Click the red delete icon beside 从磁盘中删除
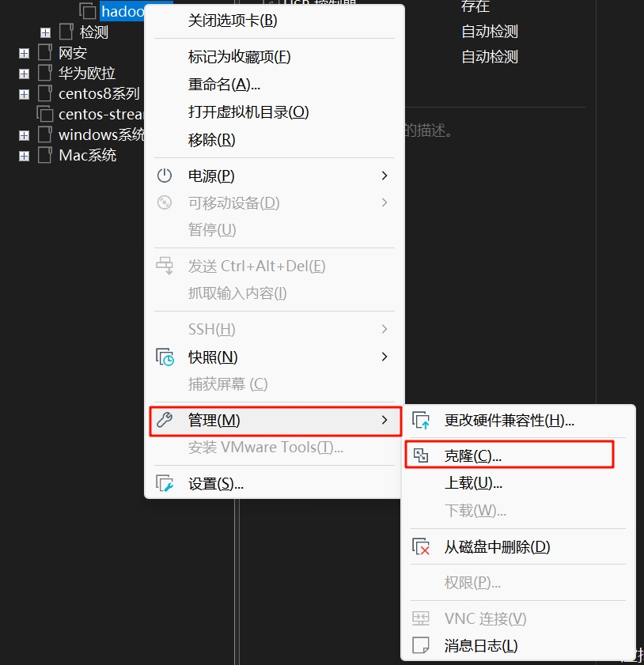 tap(421, 546)
